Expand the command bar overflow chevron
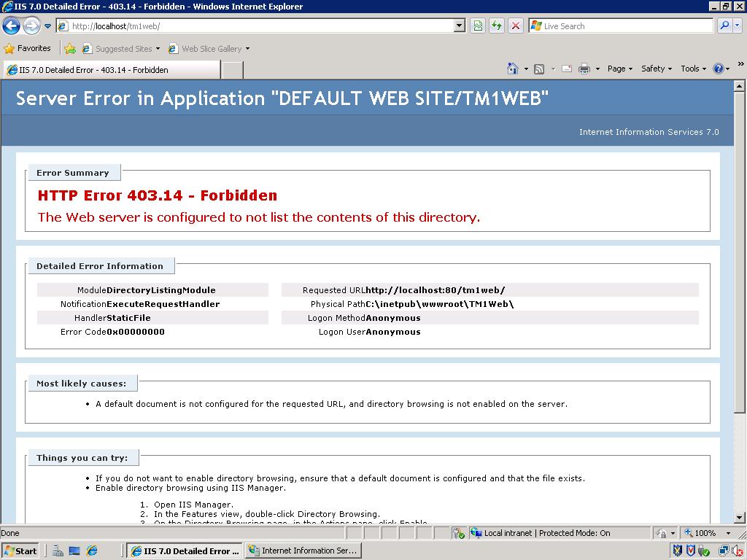747x560 pixels. point(740,64)
